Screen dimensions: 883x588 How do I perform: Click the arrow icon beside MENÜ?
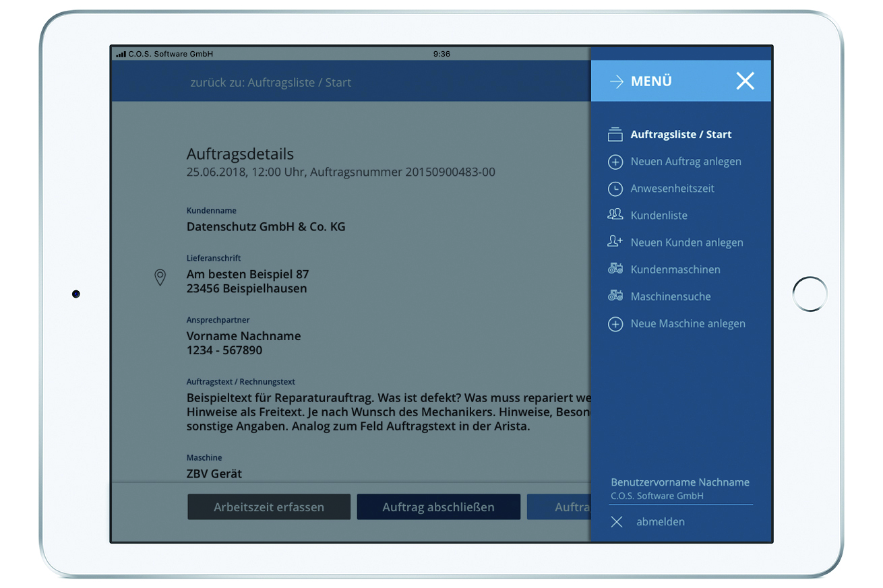(x=616, y=81)
